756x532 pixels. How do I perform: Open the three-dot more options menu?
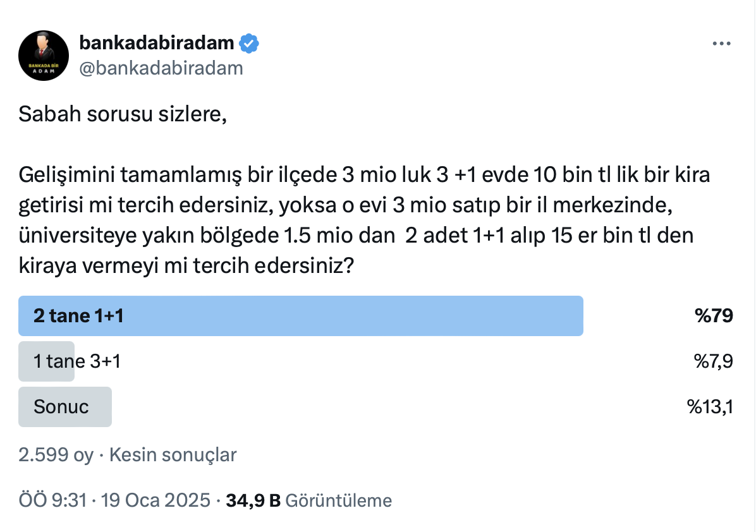[721, 44]
